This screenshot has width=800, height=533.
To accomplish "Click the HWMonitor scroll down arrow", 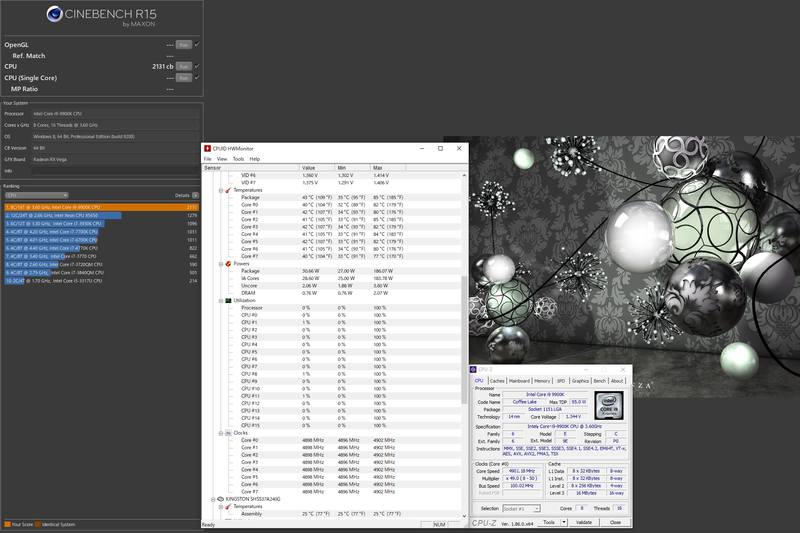I will pyautogui.click(x=464, y=516).
